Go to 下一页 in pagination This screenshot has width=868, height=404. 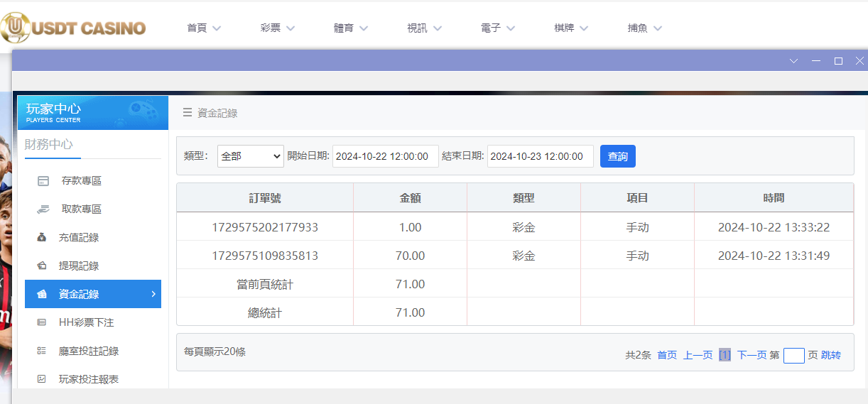click(x=752, y=355)
